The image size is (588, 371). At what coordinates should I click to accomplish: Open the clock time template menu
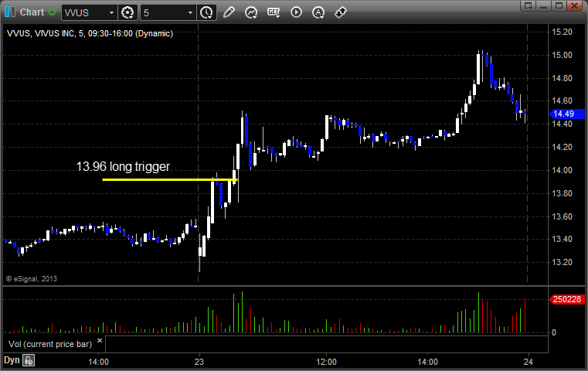click(206, 13)
